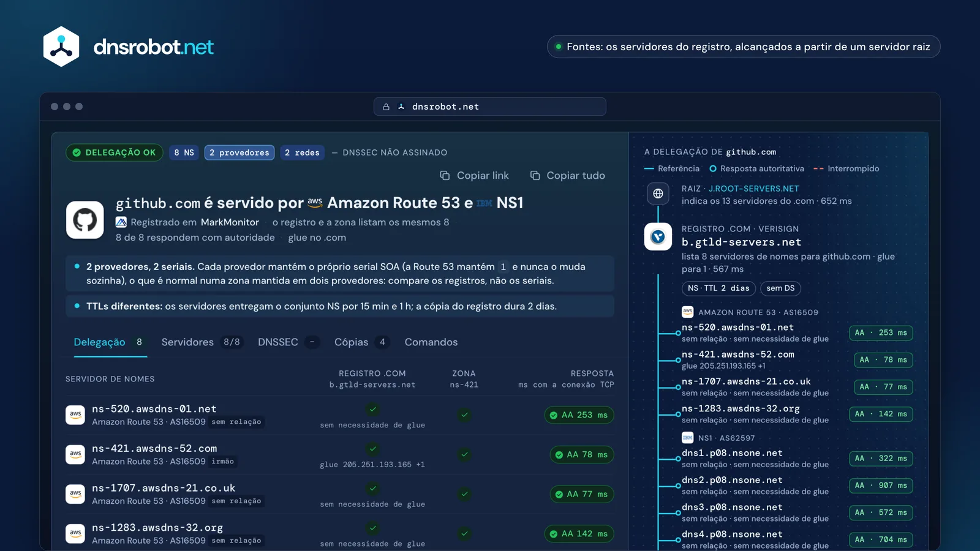Switch to the Cópias tab
The width and height of the screenshot is (980, 551).
(361, 342)
